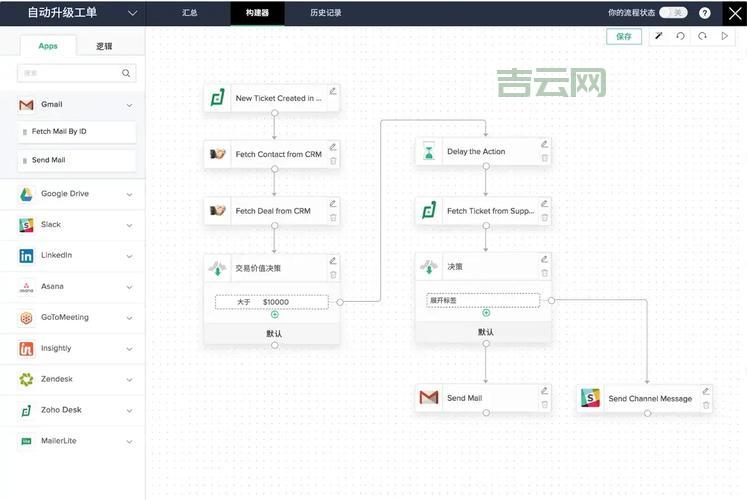Expand the Zendesk app section
Viewport: 747px width, 500px height.
pyautogui.click(x=129, y=380)
